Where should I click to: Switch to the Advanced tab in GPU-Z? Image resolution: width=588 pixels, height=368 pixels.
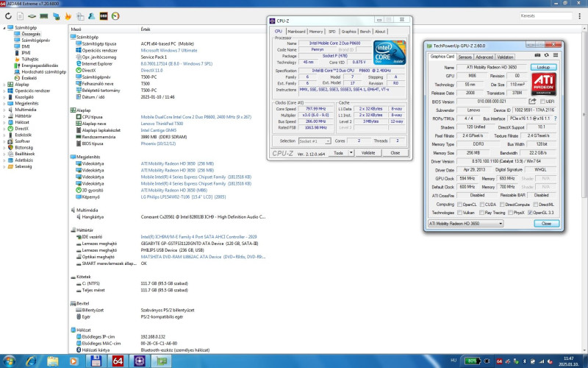click(484, 57)
